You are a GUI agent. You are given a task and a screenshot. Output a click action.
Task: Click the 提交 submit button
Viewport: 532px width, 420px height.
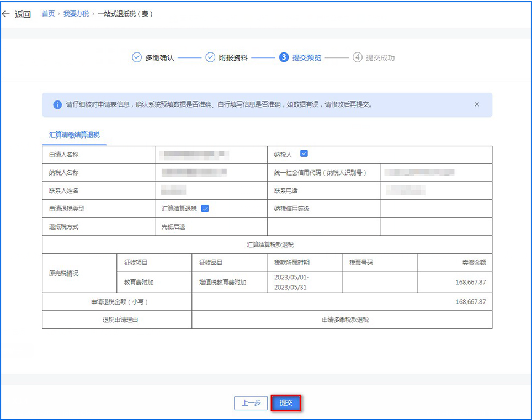pyautogui.click(x=286, y=403)
